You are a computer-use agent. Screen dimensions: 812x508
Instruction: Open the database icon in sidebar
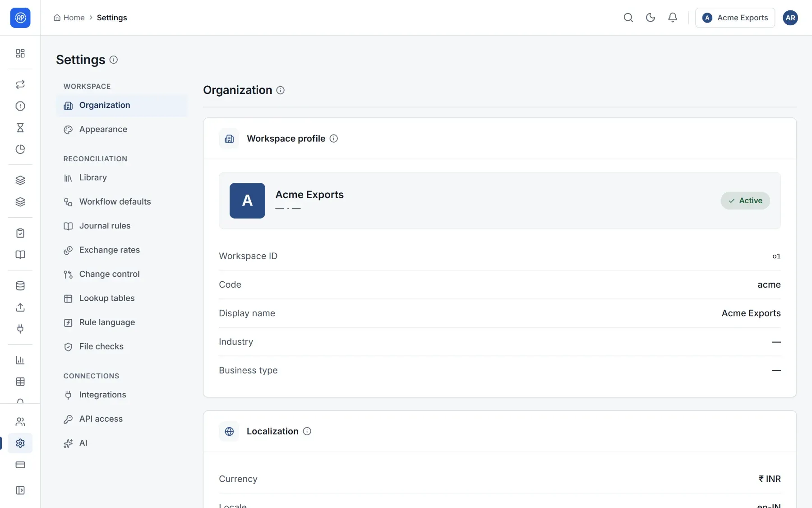(x=20, y=286)
